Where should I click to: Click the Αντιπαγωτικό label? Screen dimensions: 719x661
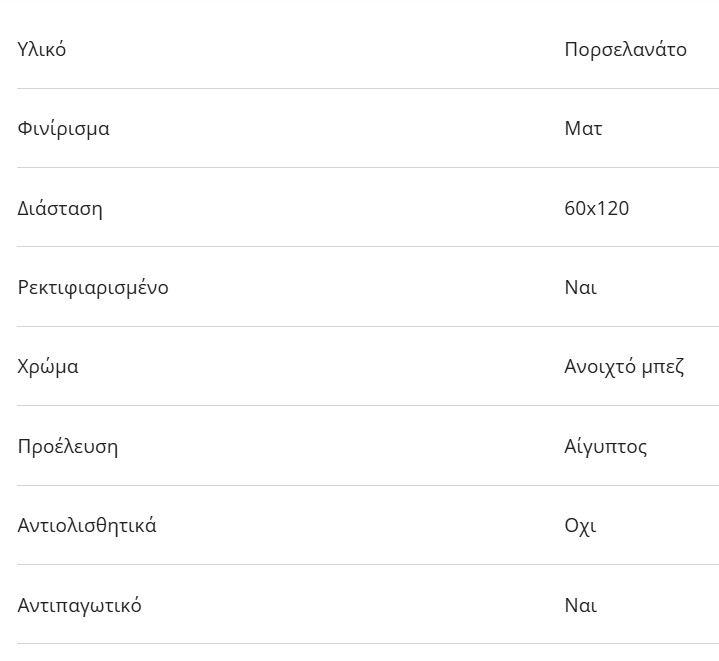click(x=79, y=605)
